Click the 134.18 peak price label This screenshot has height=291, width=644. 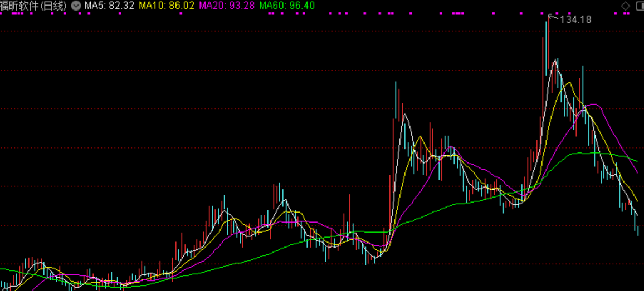(x=576, y=19)
